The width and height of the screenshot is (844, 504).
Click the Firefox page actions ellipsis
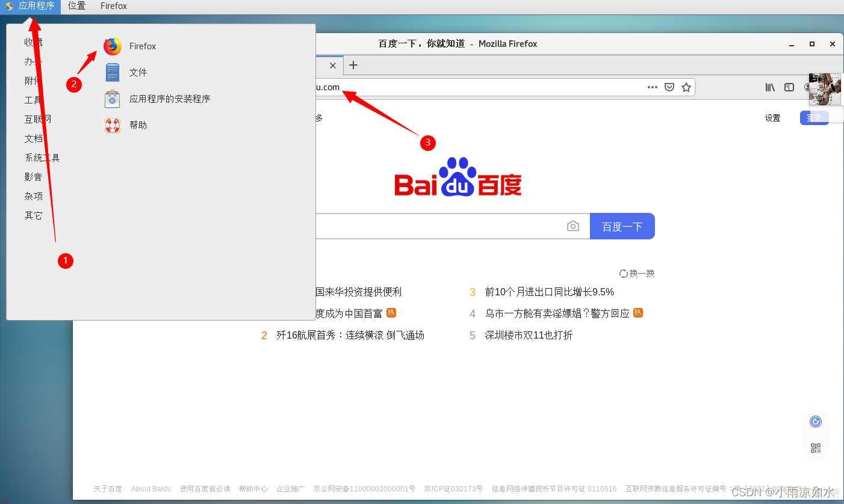[x=653, y=87]
